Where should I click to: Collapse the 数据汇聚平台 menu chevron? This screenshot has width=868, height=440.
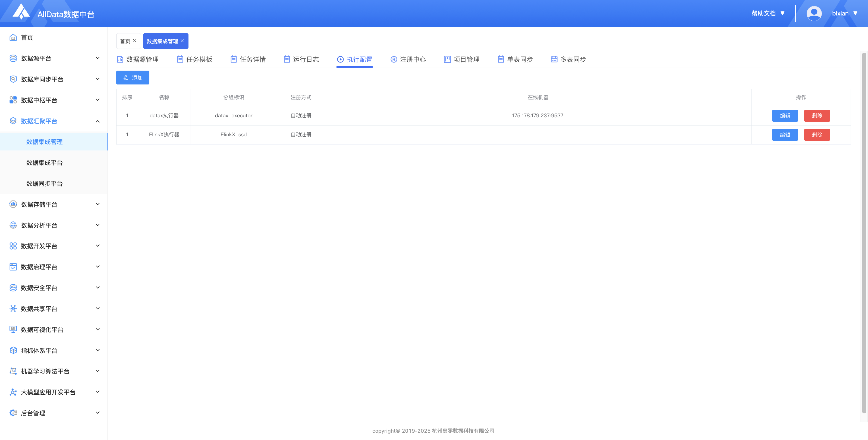pos(98,121)
